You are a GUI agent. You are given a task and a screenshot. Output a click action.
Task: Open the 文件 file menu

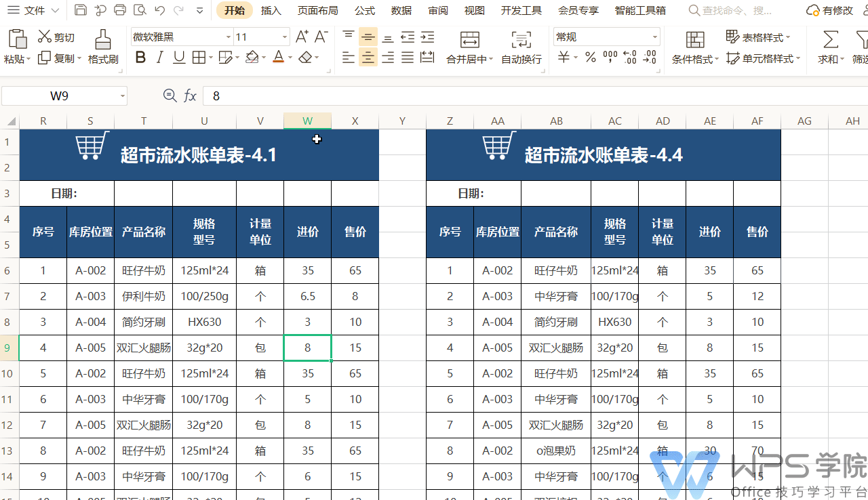tap(33, 10)
